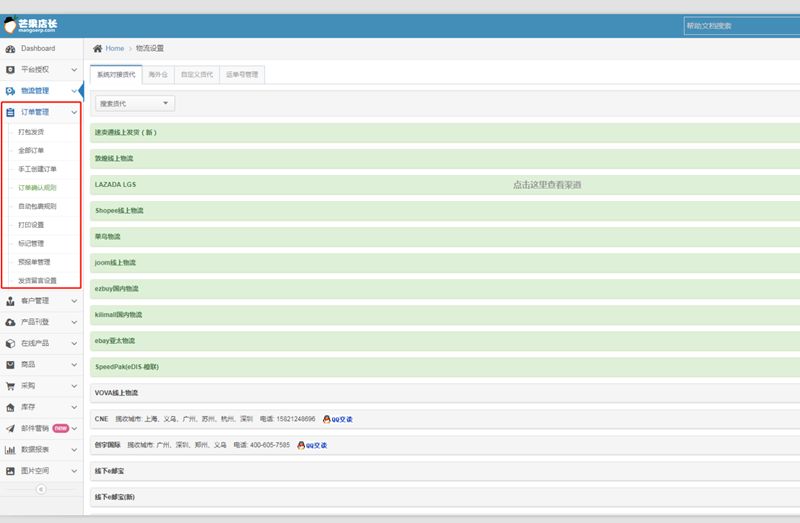Click the 产品刊登 cloud upload icon
The width and height of the screenshot is (800, 523).
(10, 322)
